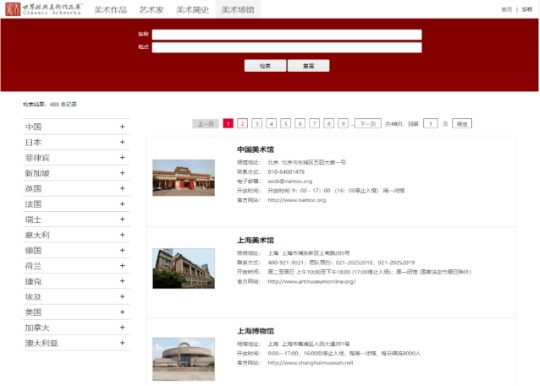The width and height of the screenshot is (540, 386).
Task: Expand the 美国 plus icon
Action: pos(122,312)
